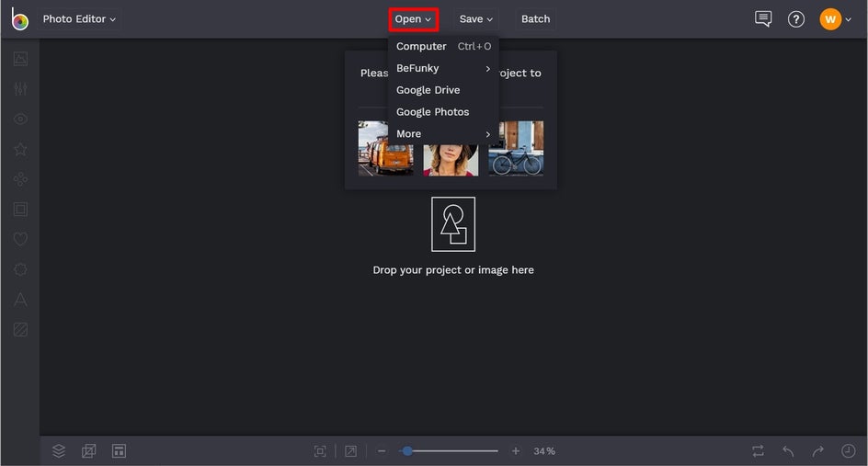Open the Textures tool in sidebar
The width and height of the screenshot is (868, 466).
[20, 330]
